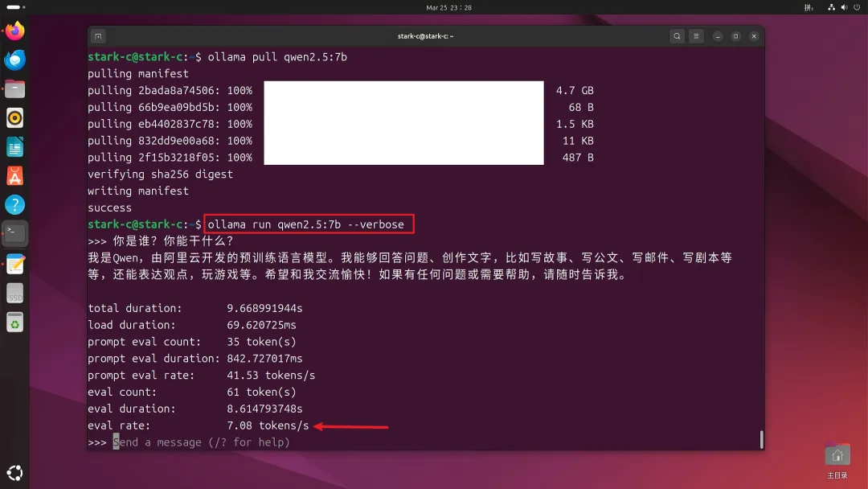Open the Trash icon in dock
Viewport: 868px width, 489px height.
coord(15,323)
